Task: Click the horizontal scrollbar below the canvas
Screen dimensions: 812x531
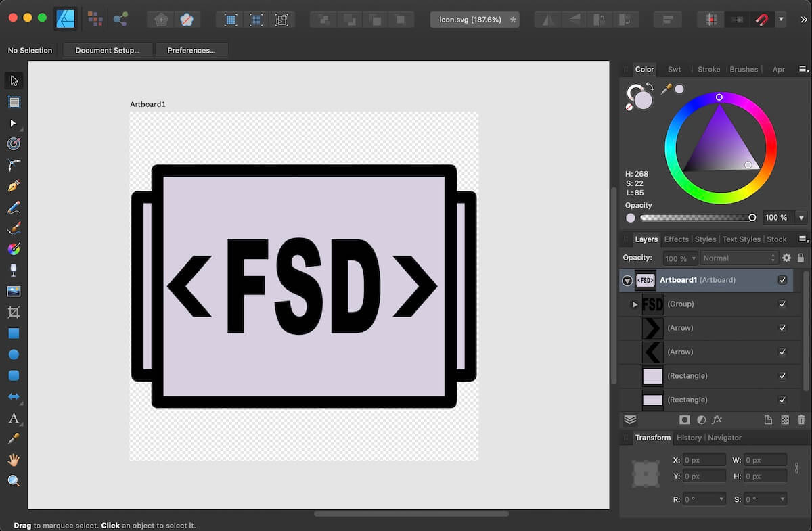Action: pos(409,513)
